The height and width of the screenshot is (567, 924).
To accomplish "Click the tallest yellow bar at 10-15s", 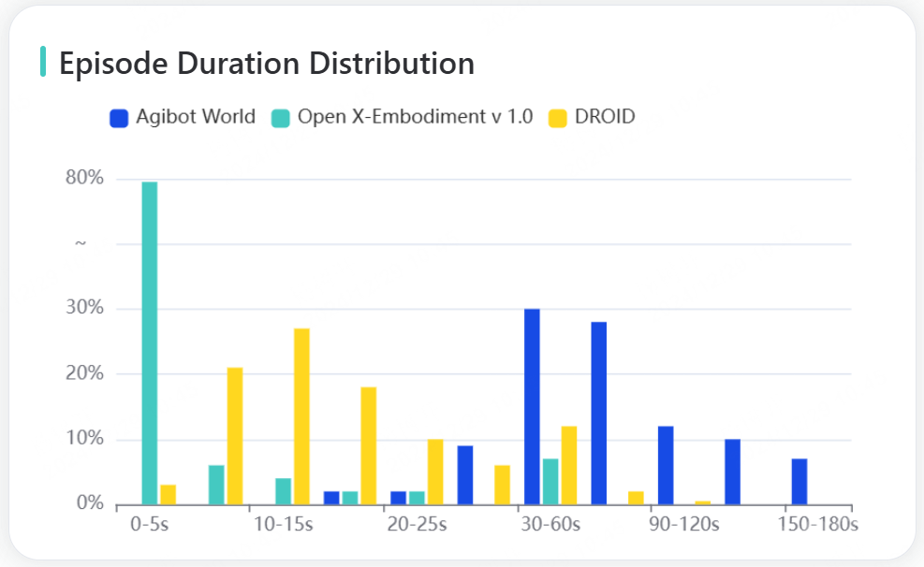I will click(301, 416).
